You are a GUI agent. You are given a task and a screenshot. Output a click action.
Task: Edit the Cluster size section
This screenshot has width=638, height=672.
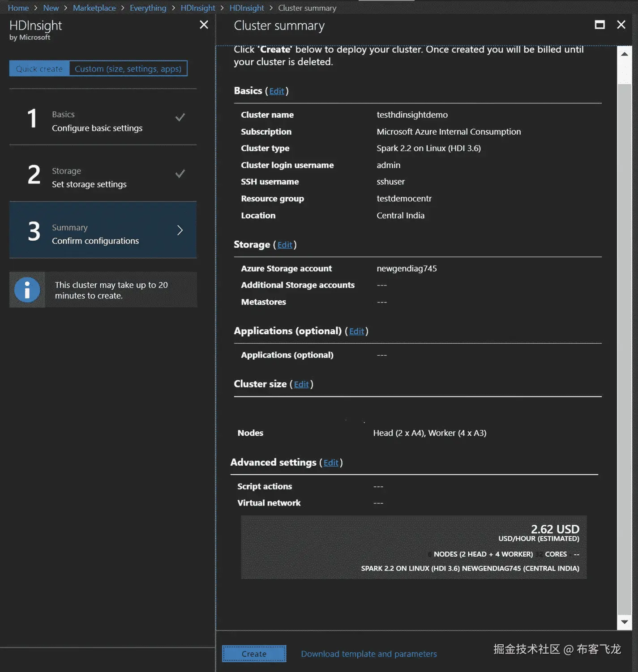point(301,384)
